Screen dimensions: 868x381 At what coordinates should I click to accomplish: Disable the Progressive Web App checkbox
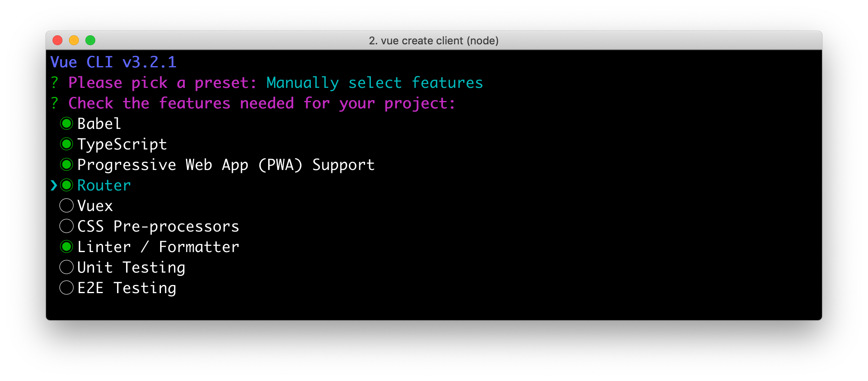(x=67, y=165)
